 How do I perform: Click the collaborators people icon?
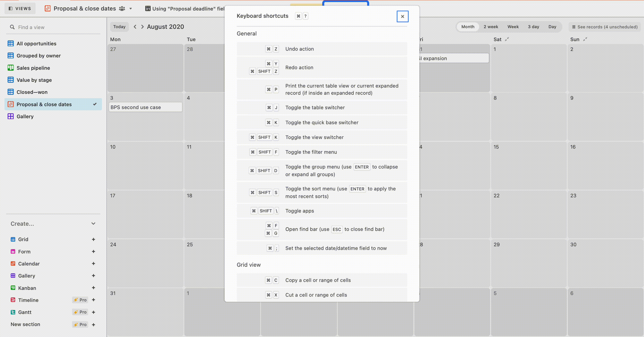[x=122, y=8]
